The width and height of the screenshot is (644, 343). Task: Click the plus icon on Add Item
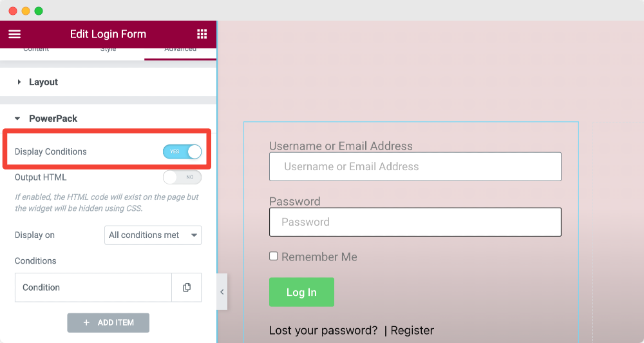coord(86,323)
